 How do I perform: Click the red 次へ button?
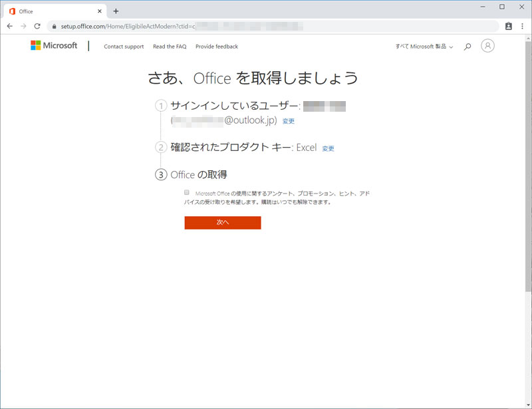223,223
